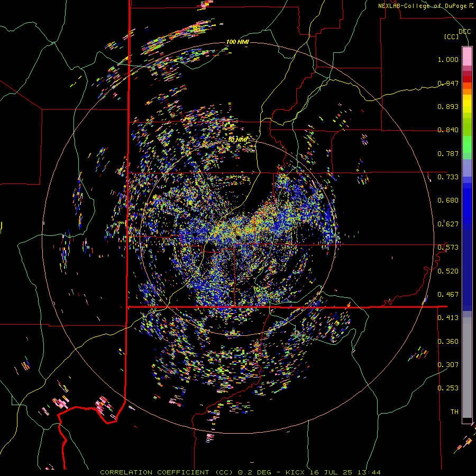Click the KICX radar site center dot
This screenshot has height=476, width=476.
238,236
